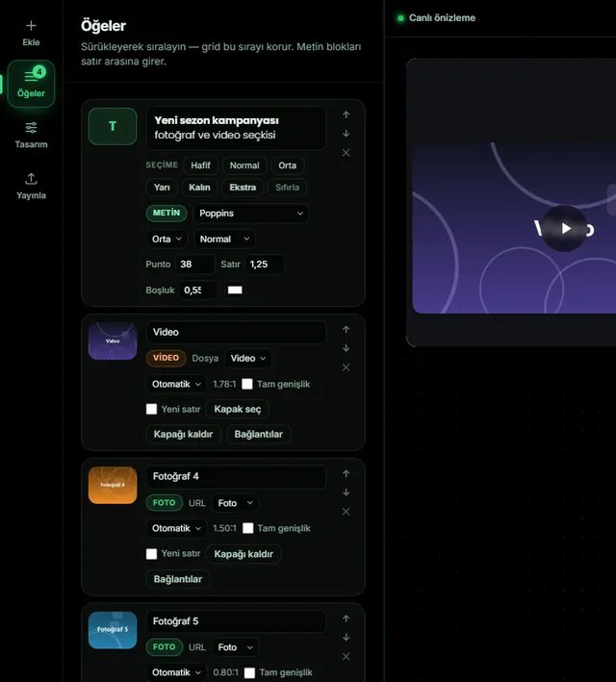The image size is (616, 682).
Task: Move the Video item down
Action: click(x=346, y=348)
